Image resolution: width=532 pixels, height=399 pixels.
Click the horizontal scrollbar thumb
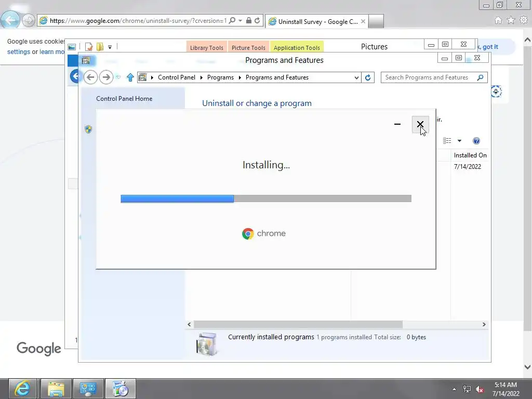click(298, 324)
